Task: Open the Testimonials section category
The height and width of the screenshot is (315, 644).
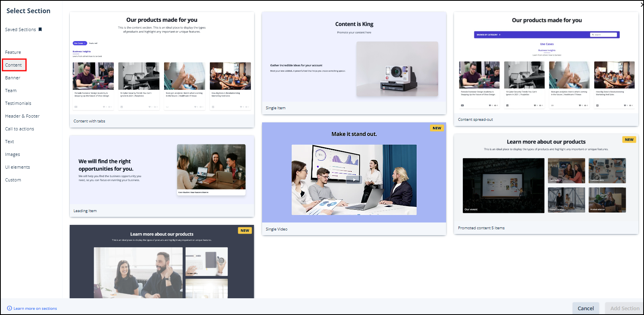Action: [18, 103]
